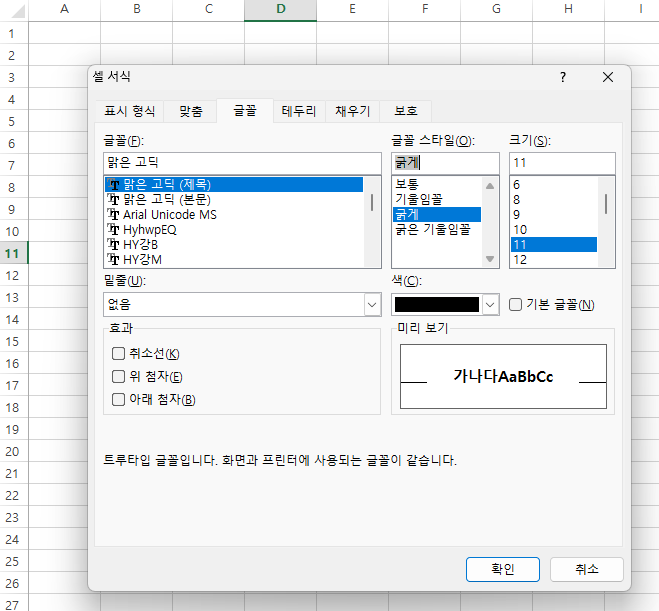Enable the 위 첨자 checkbox
The height and width of the screenshot is (611, 659).
(x=119, y=377)
